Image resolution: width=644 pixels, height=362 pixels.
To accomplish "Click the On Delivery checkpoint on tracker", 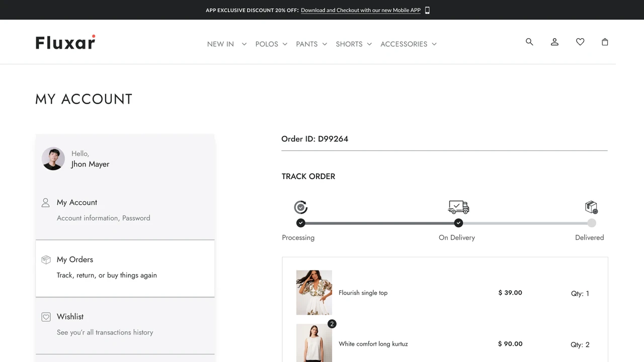I will [x=458, y=223].
